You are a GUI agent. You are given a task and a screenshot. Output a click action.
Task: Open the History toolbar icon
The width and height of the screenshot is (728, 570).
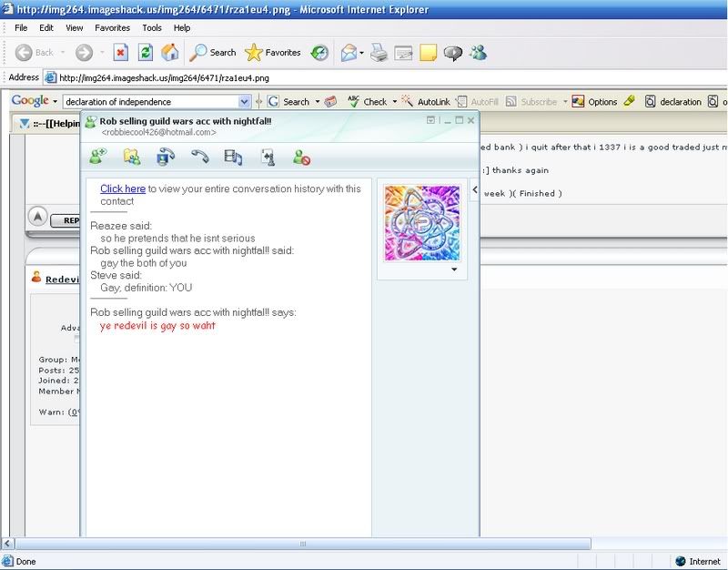(x=319, y=53)
